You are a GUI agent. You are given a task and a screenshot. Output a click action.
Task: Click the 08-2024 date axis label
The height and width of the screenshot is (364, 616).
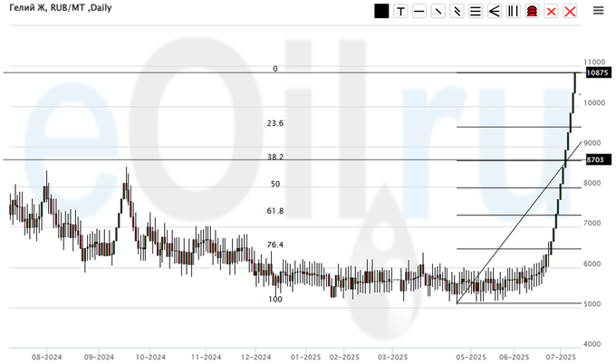pos(46,358)
